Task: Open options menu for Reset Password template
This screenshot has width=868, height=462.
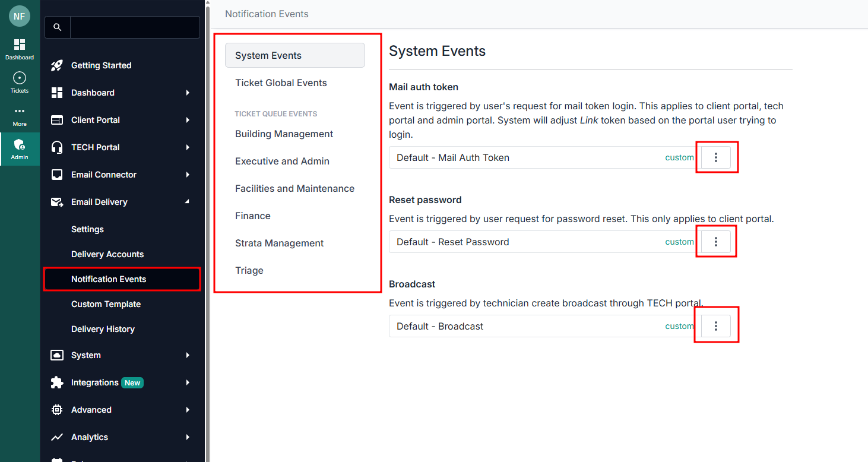Action: [716, 242]
